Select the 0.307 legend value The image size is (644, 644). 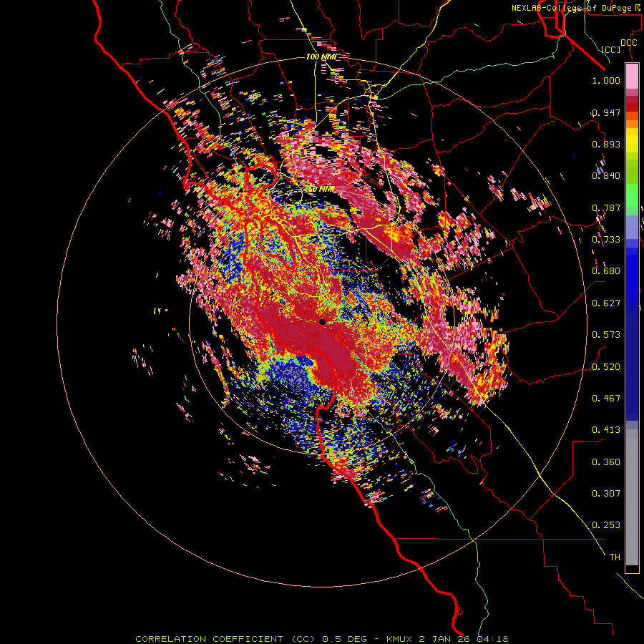point(606,494)
